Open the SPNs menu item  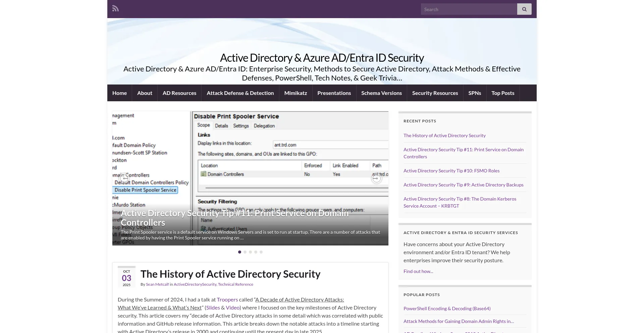(x=474, y=93)
